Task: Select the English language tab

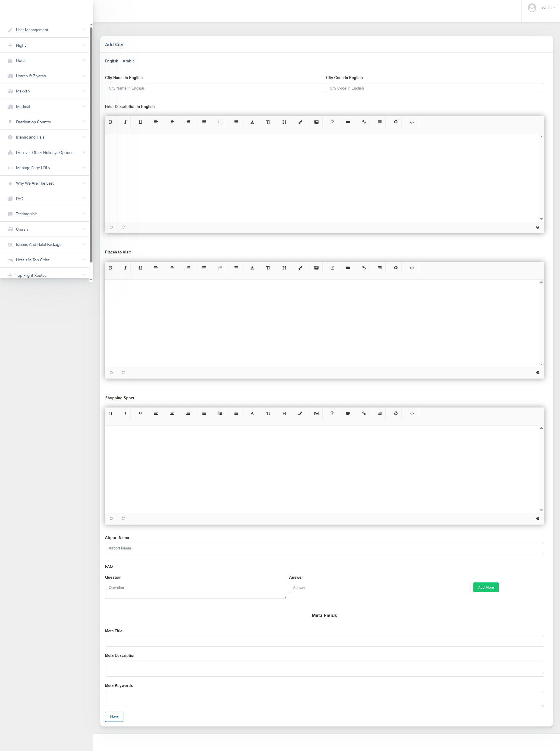Action: tap(111, 61)
